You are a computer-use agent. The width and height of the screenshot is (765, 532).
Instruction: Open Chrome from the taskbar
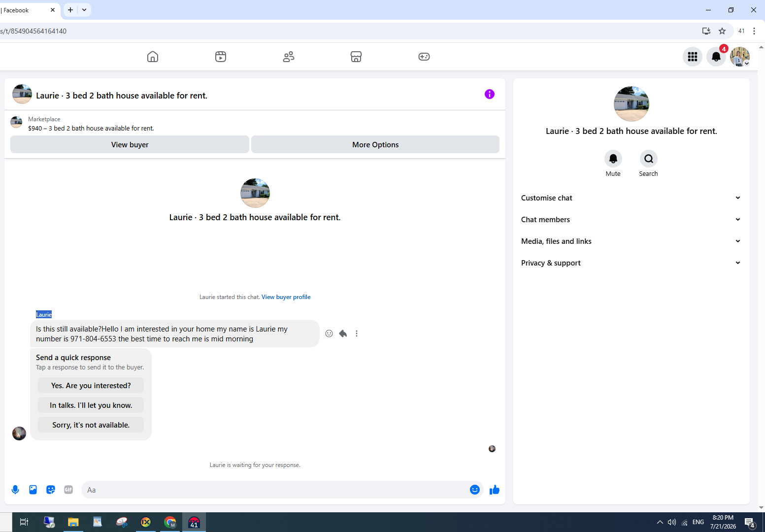point(170,522)
